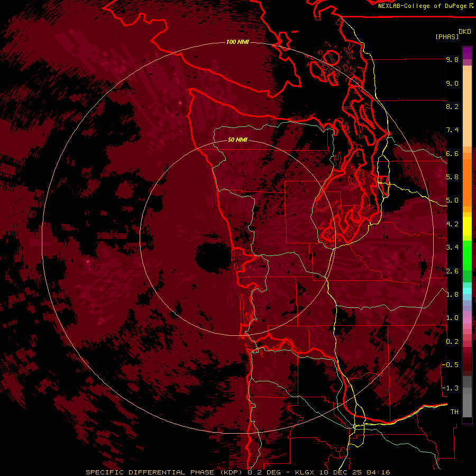
Task: Click the 50 NMI range ring label
Action: point(237,140)
